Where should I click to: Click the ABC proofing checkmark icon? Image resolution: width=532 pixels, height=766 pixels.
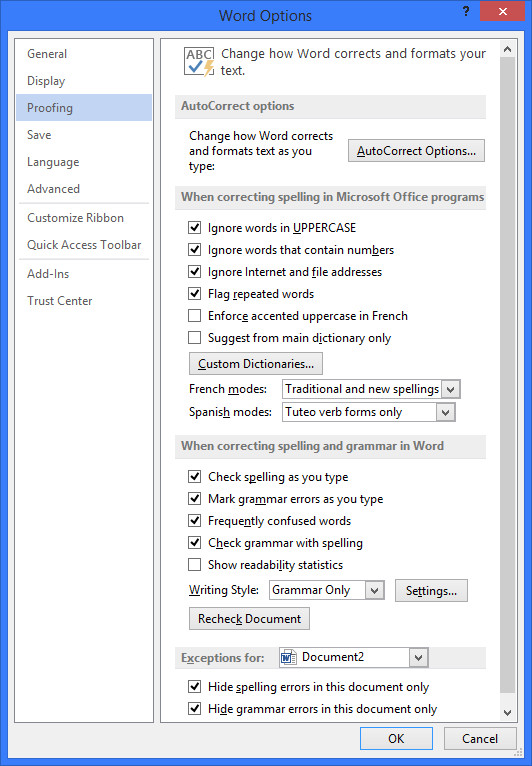coord(199,62)
